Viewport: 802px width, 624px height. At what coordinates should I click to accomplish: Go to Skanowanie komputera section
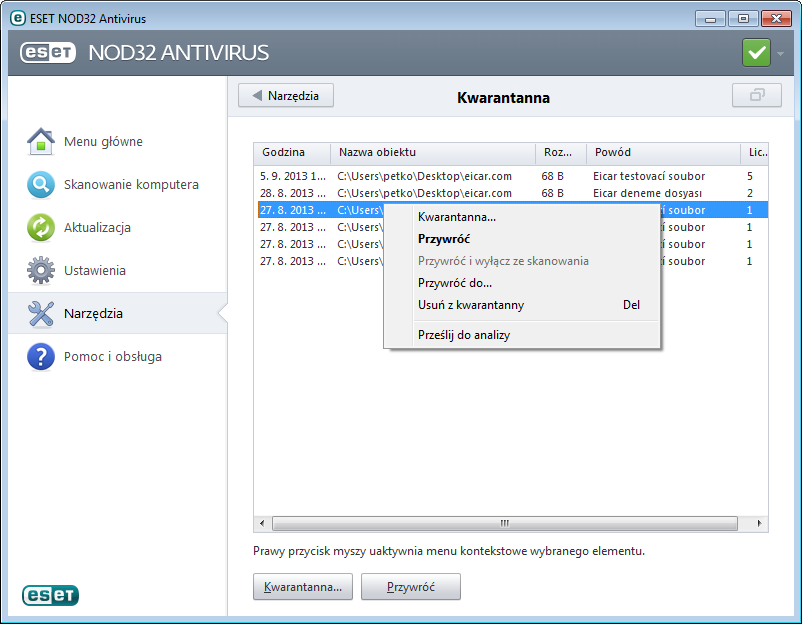[131, 184]
